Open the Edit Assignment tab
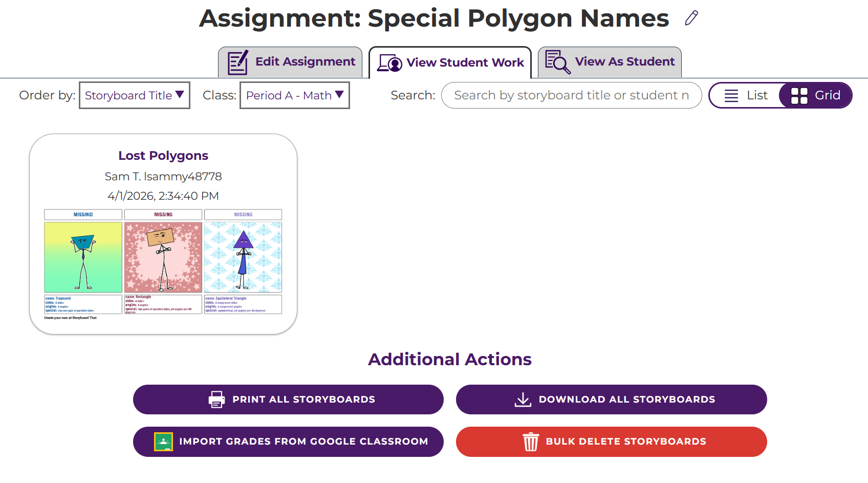 pyautogui.click(x=291, y=62)
